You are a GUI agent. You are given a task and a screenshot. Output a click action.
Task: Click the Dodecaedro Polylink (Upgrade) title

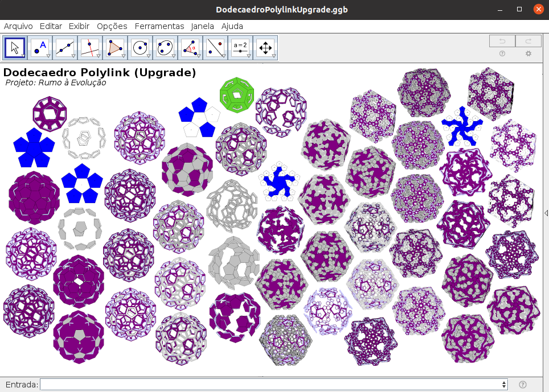tap(100, 72)
